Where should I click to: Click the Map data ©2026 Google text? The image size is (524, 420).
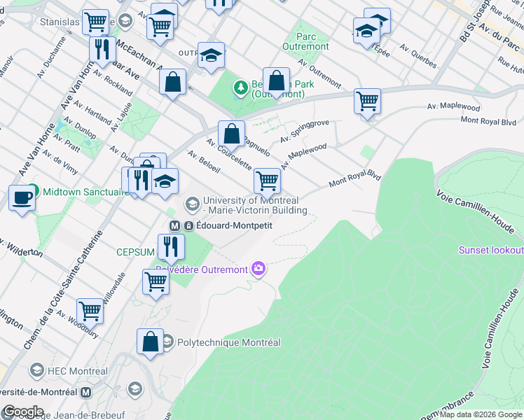[481, 414]
